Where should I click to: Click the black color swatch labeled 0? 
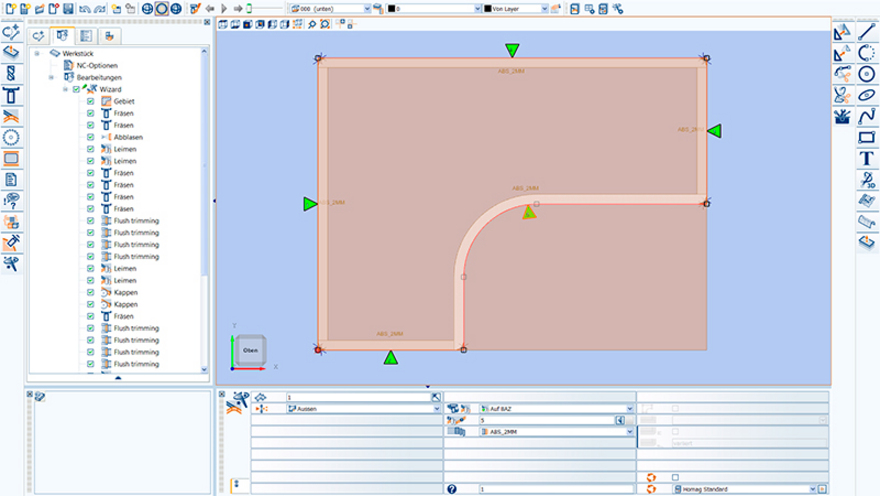click(392, 9)
